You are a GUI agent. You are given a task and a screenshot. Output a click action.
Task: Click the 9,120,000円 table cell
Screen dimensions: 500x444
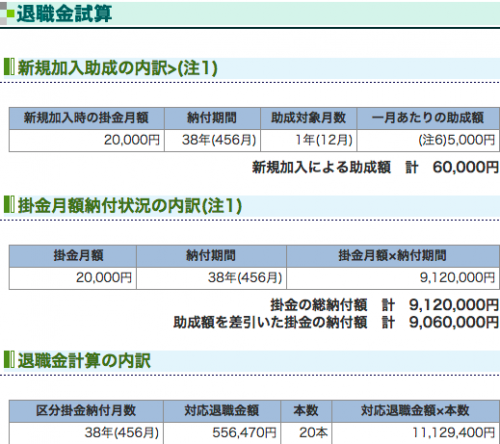pos(393,278)
